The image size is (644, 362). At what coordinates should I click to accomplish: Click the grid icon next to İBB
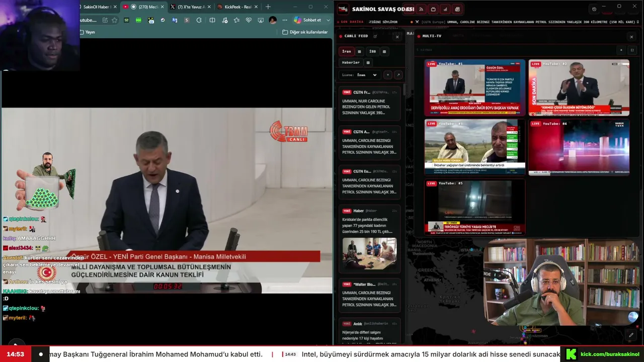[384, 51]
